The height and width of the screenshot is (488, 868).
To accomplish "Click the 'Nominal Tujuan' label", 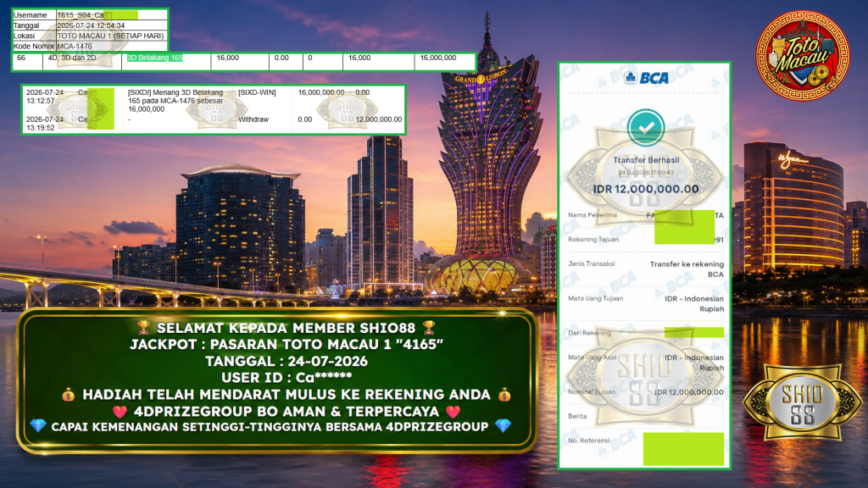I will (592, 391).
